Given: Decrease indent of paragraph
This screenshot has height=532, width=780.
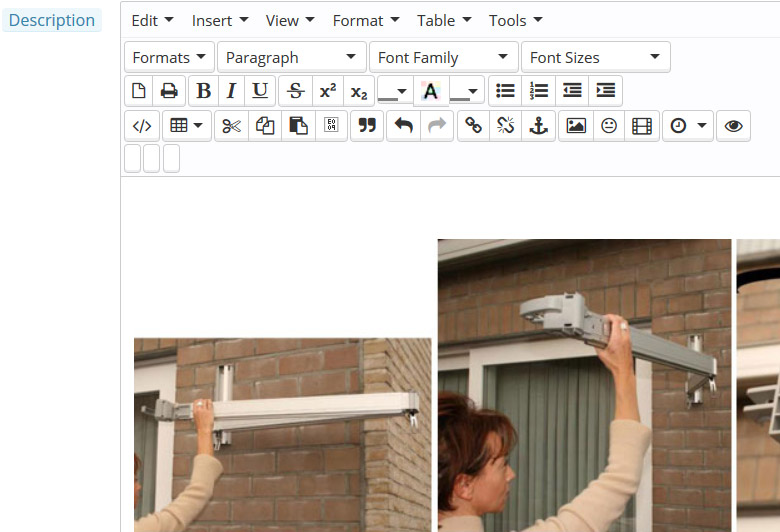Looking at the screenshot, I should click(572, 91).
